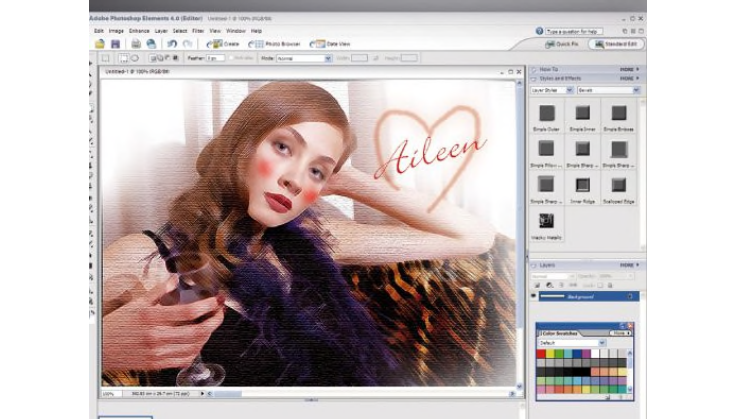Click the lock icon in Layers panel

point(610,285)
